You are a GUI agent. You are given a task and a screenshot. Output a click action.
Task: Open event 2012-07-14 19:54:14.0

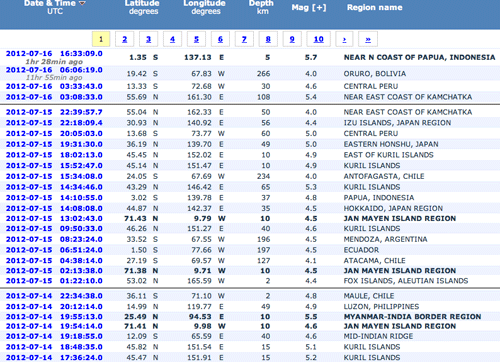click(54, 326)
